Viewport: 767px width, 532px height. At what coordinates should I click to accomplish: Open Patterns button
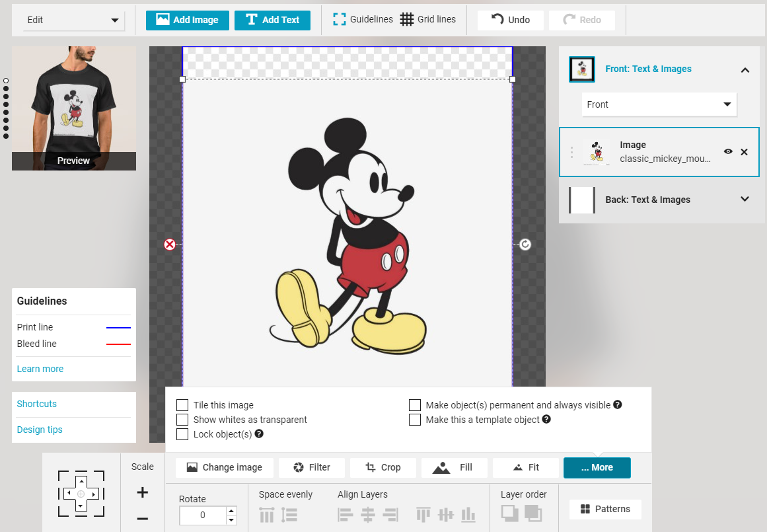tap(605, 509)
